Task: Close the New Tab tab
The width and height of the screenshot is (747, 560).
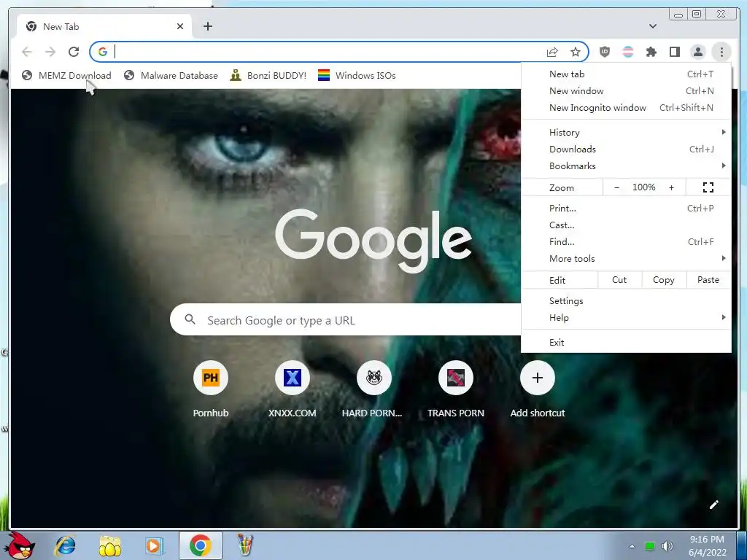Action: [x=180, y=26]
